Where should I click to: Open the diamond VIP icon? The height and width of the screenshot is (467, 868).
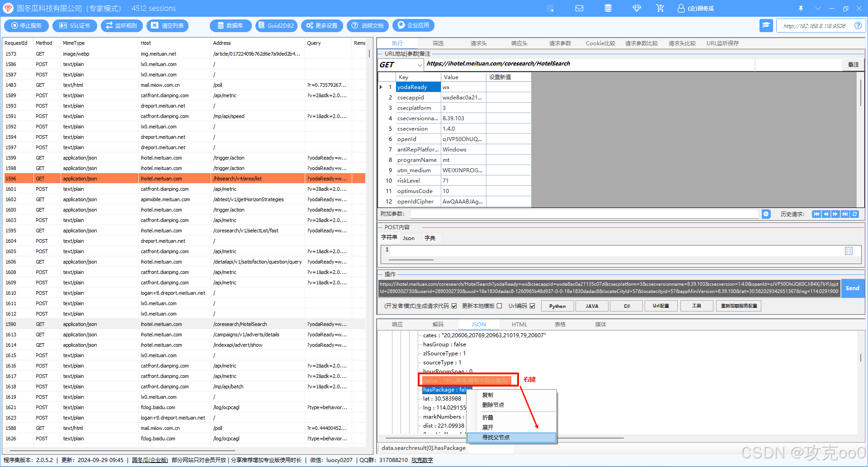[637, 8]
